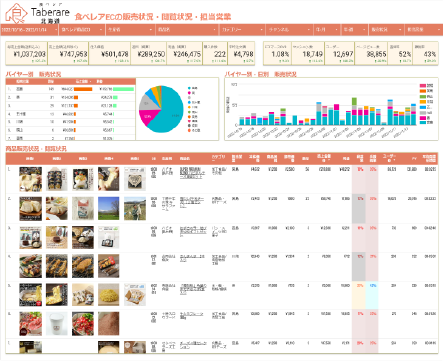Select the ¥1,037,203 sales scorecard
The height and width of the screenshot is (361, 443).
point(27,53)
